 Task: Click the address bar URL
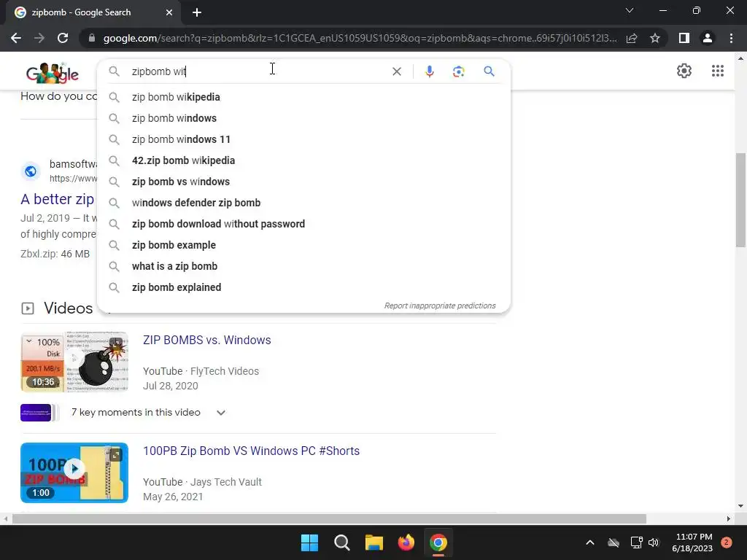click(360, 38)
